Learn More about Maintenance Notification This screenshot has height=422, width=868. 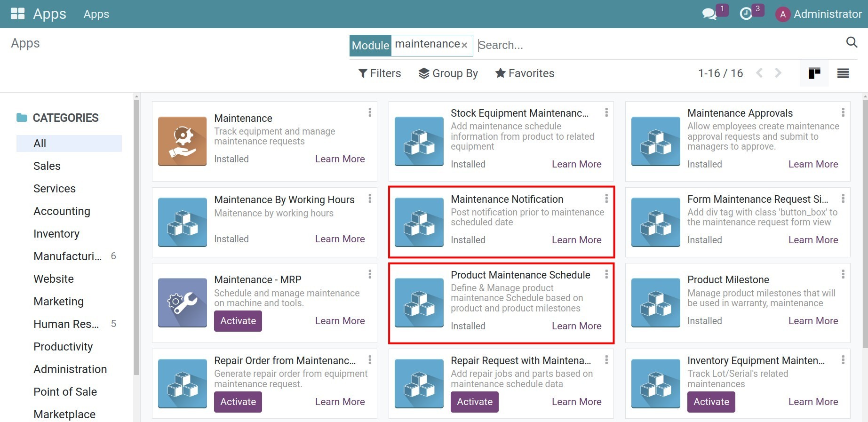tap(576, 240)
